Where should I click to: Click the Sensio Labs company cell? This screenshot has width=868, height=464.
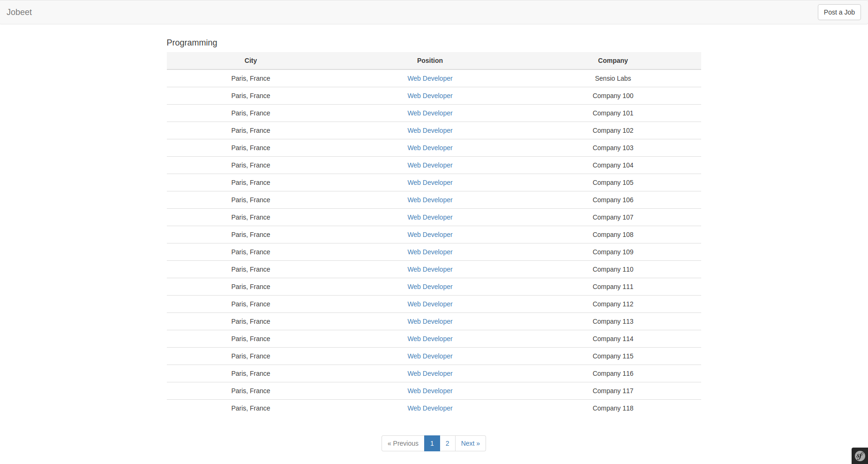(613, 78)
